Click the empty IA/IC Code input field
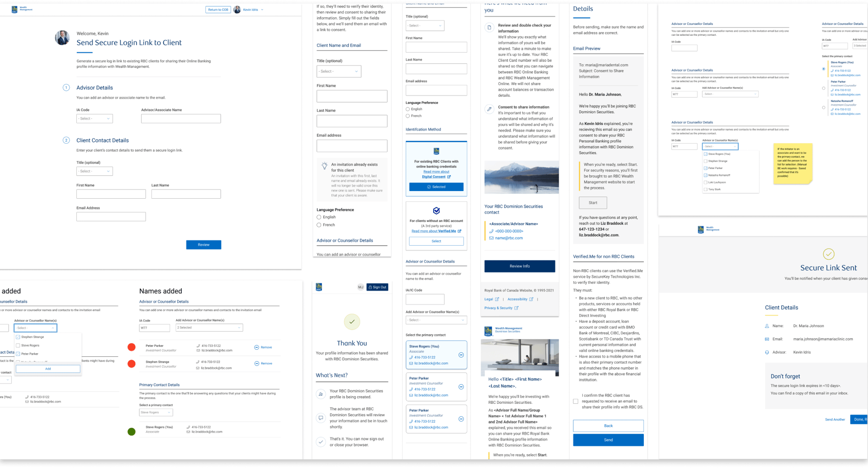The image size is (868, 468). click(425, 300)
